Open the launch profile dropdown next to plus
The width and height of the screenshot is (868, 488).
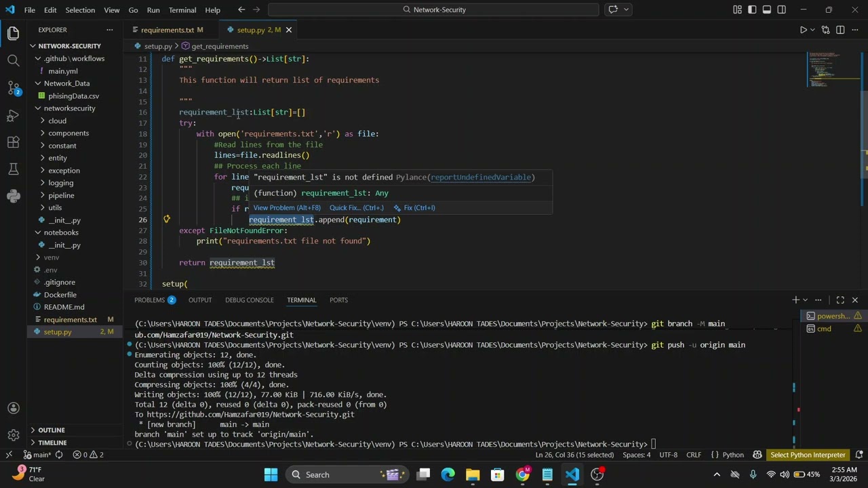click(805, 300)
